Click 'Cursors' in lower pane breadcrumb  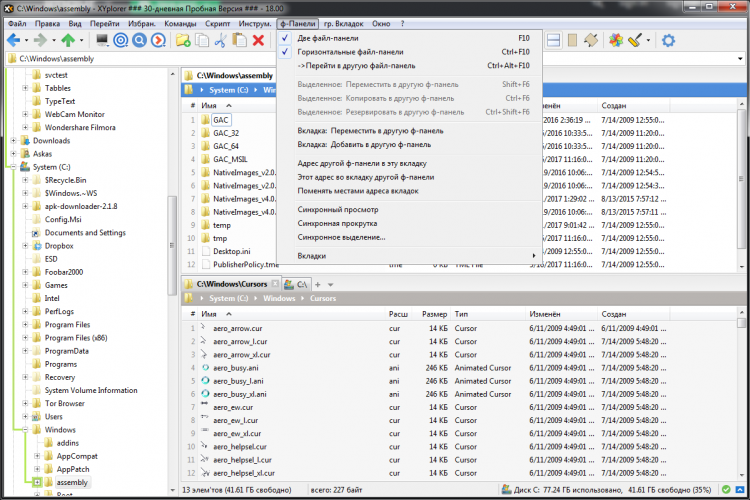tap(323, 298)
